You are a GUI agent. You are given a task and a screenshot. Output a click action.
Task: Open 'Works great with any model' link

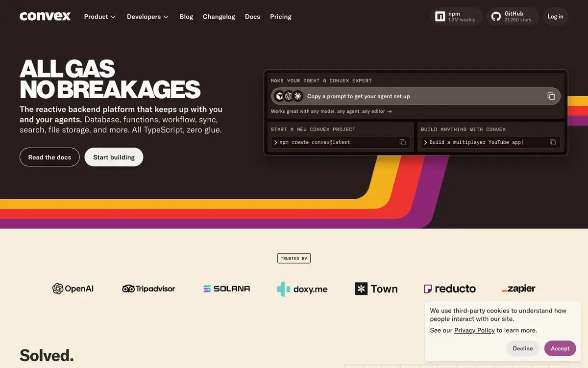pos(331,111)
